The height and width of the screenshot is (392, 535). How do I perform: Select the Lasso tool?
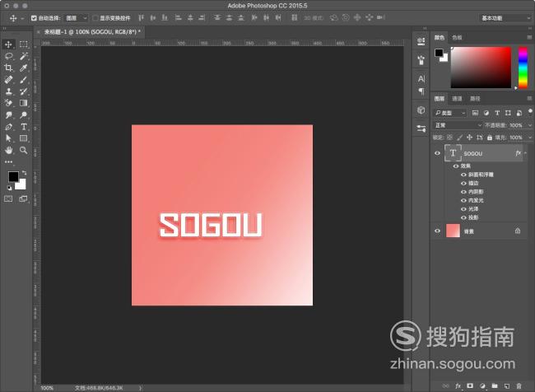coord(8,56)
